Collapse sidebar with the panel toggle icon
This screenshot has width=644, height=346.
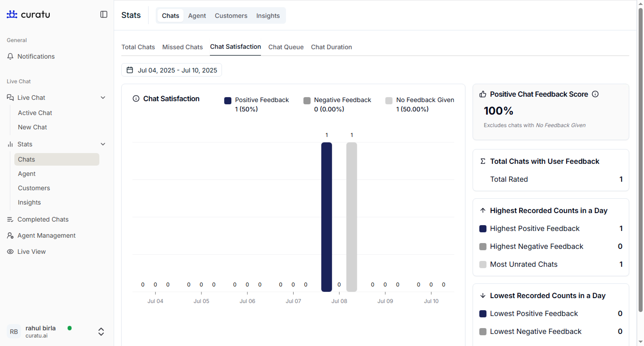pyautogui.click(x=104, y=14)
